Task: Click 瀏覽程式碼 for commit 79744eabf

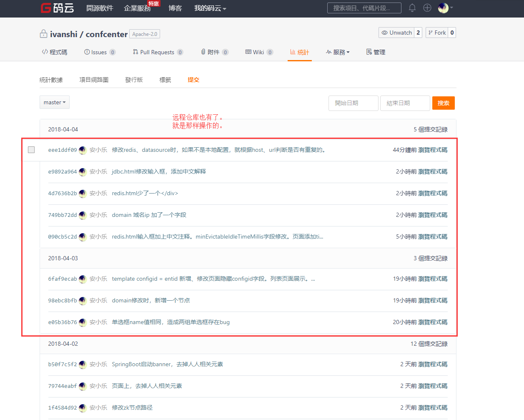Action: point(433,386)
